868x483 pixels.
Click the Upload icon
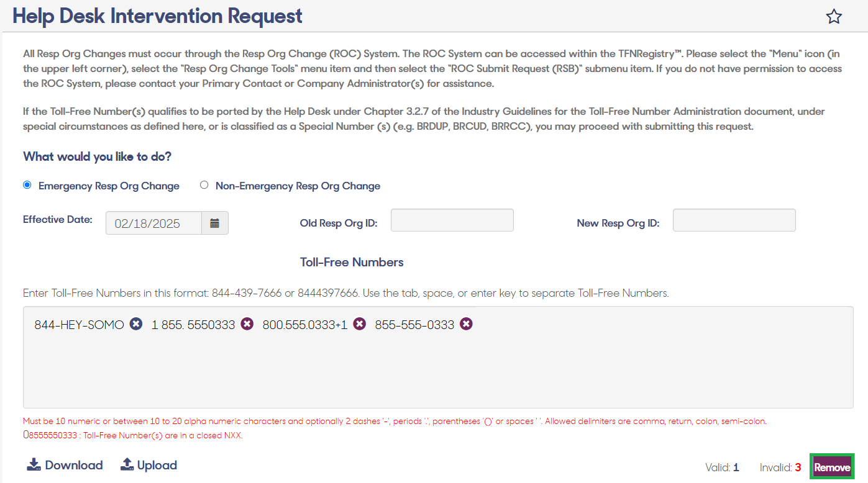(x=127, y=465)
